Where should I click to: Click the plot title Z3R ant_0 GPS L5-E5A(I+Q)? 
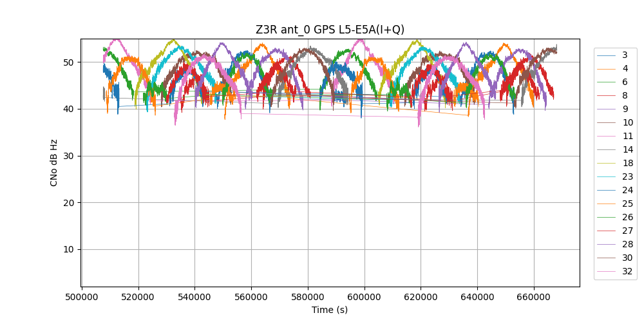[330, 29]
